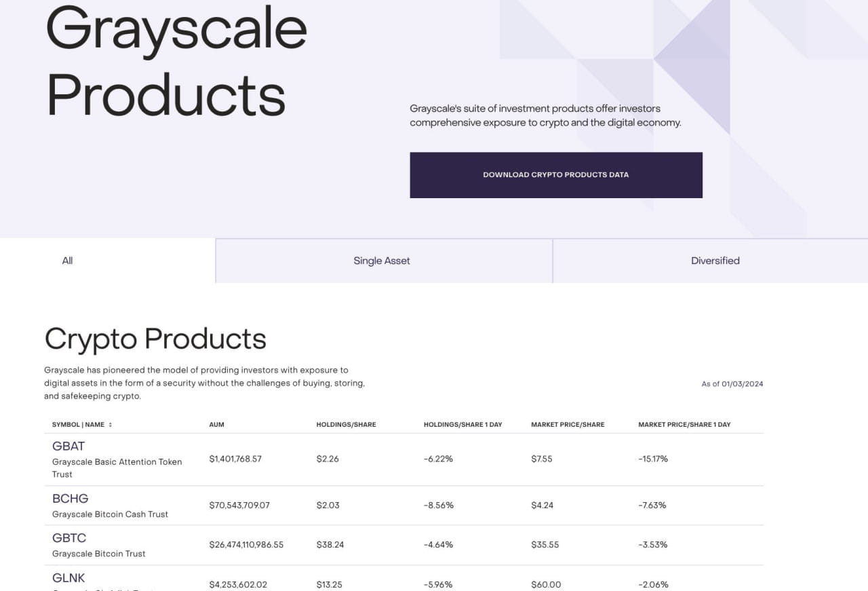Click GBAT market price $7.55
868x591 pixels.
point(542,459)
